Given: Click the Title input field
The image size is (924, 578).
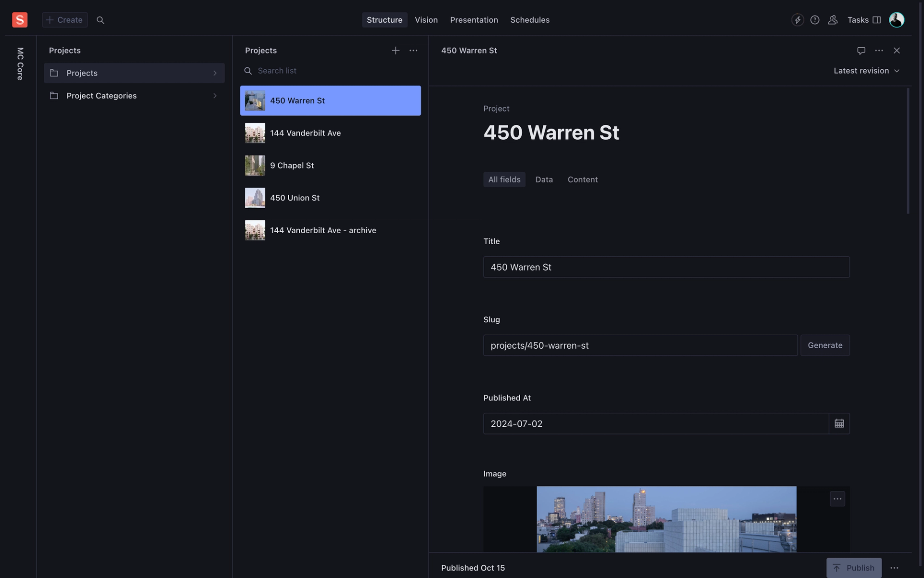Looking at the screenshot, I should point(666,267).
